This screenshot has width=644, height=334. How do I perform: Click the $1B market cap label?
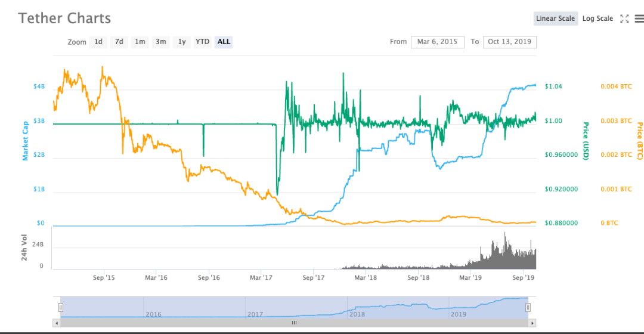[x=39, y=190]
